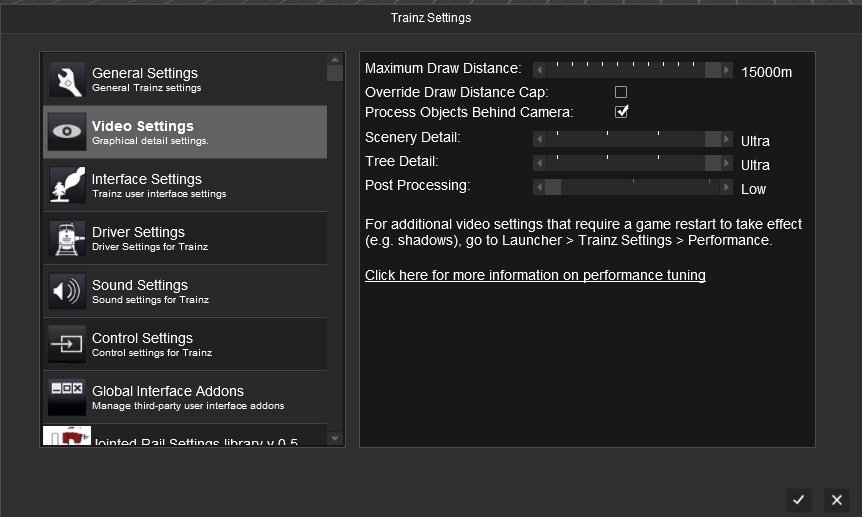
Task: Decrease Tree Detail with left arrow
Action: (539, 163)
